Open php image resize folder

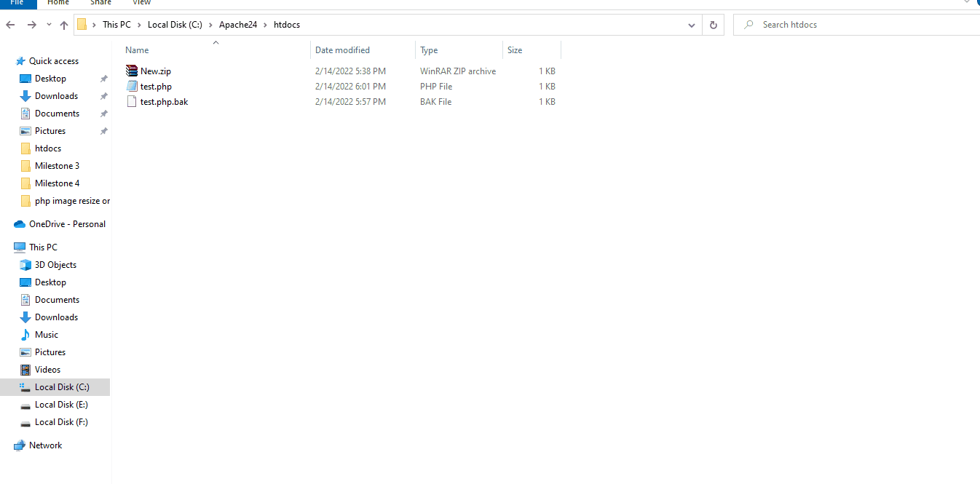[72, 201]
